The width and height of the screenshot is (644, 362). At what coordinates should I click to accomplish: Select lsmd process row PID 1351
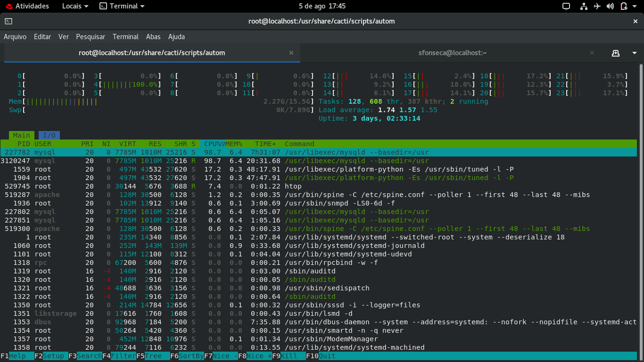319,313
